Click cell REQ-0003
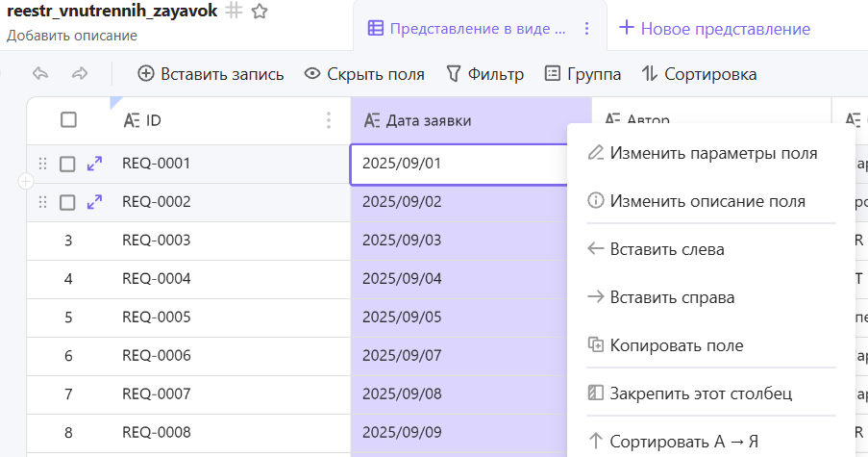This screenshot has height=457, width=868. pos(231,241)
